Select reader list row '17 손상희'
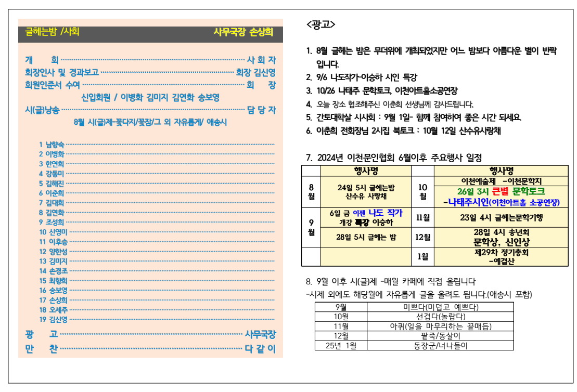Viewport: 577px width, 392px height. pyautogui.click(x=157, y=300)
